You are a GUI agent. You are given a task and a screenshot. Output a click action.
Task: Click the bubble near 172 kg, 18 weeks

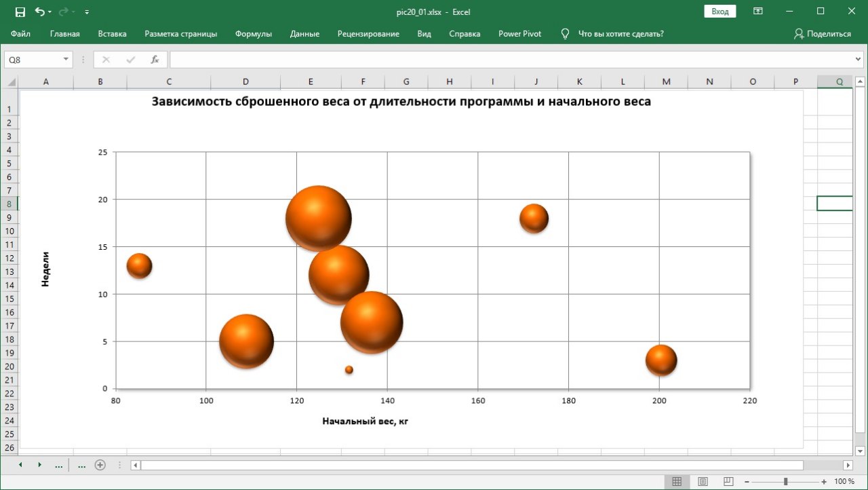coord(534,219)
